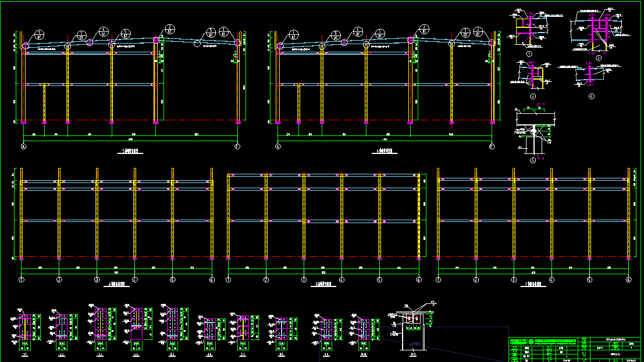Select the number 5 bubble under detail 5
644x362 pixels.
(533, 160)
